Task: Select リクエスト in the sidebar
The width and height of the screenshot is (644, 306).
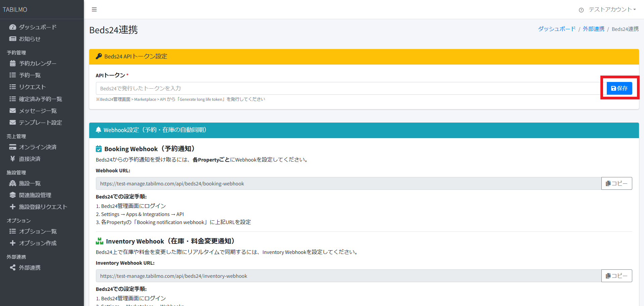Action: (x=32, y=87)
